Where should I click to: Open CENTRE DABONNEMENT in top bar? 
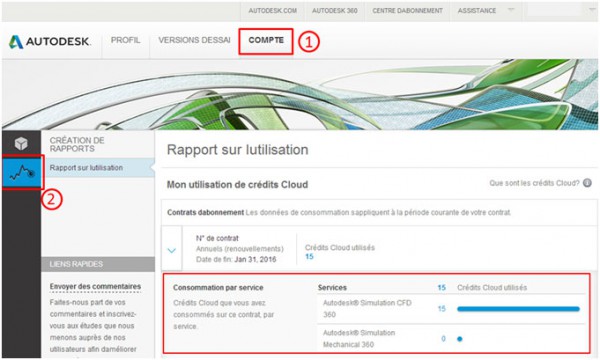click(x=408, y=11)
